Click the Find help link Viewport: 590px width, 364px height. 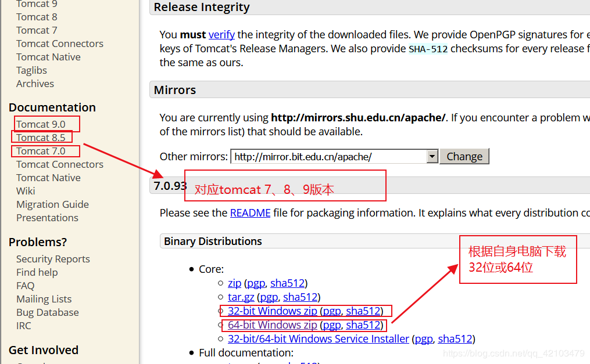coord(37,272)
